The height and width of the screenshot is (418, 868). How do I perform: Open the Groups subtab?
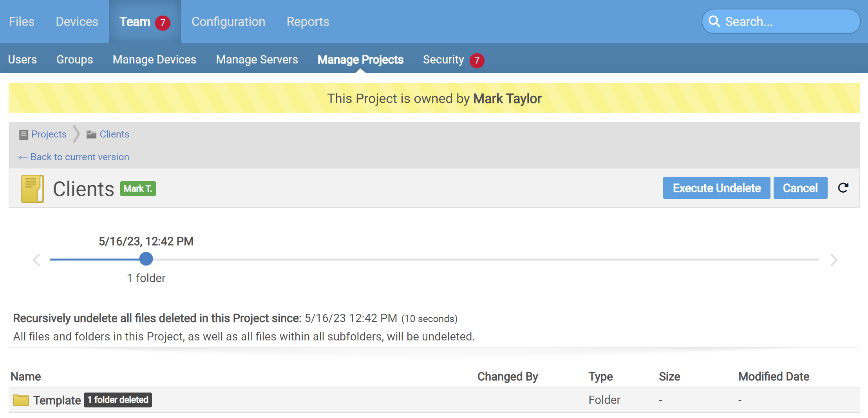coord(74,60)
